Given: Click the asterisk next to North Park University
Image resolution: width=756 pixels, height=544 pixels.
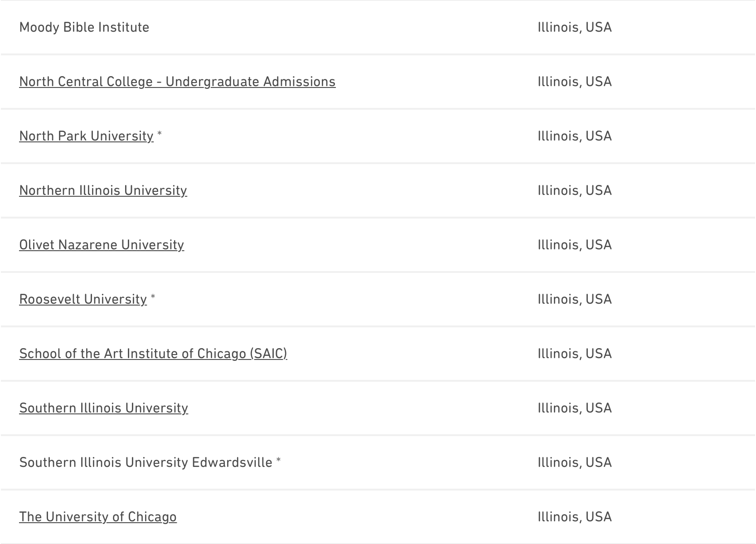Looking at the screenshot, I should pos(160,134).
